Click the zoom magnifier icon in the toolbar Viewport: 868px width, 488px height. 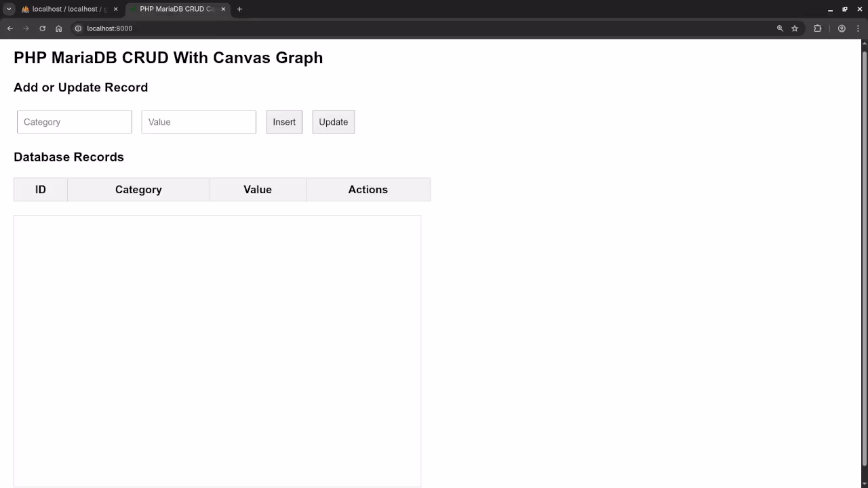click(779, 28)
